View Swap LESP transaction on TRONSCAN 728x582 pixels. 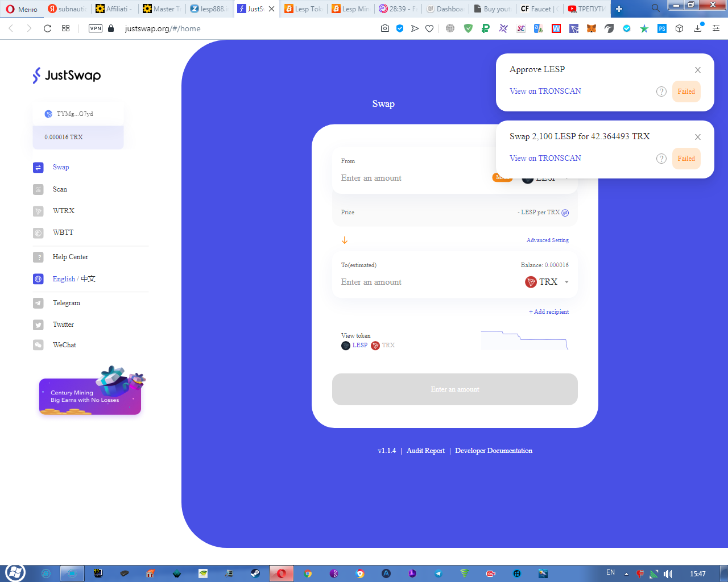545,158
